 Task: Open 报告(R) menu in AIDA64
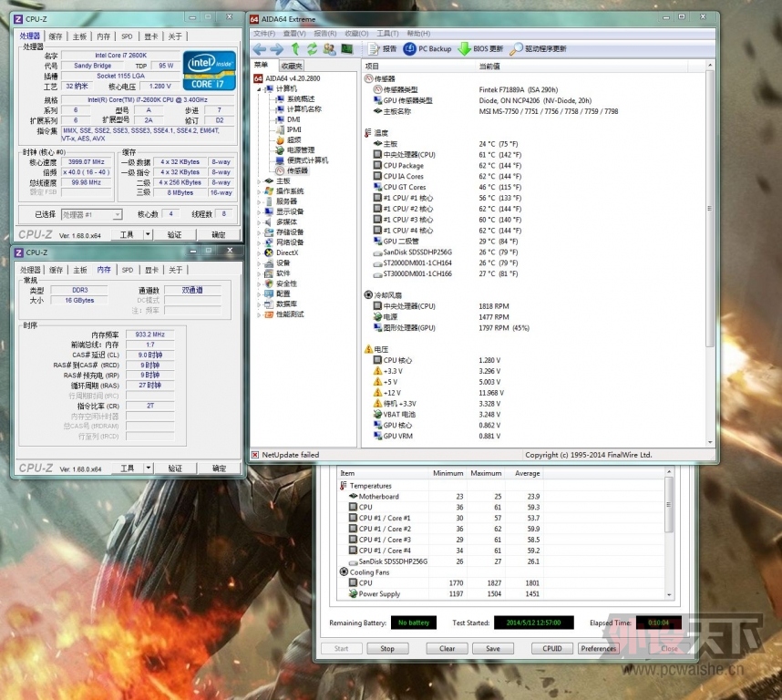(325, 34)
